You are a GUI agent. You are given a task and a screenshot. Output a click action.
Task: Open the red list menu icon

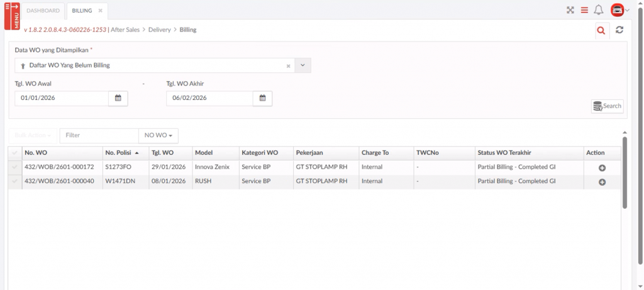584,10
